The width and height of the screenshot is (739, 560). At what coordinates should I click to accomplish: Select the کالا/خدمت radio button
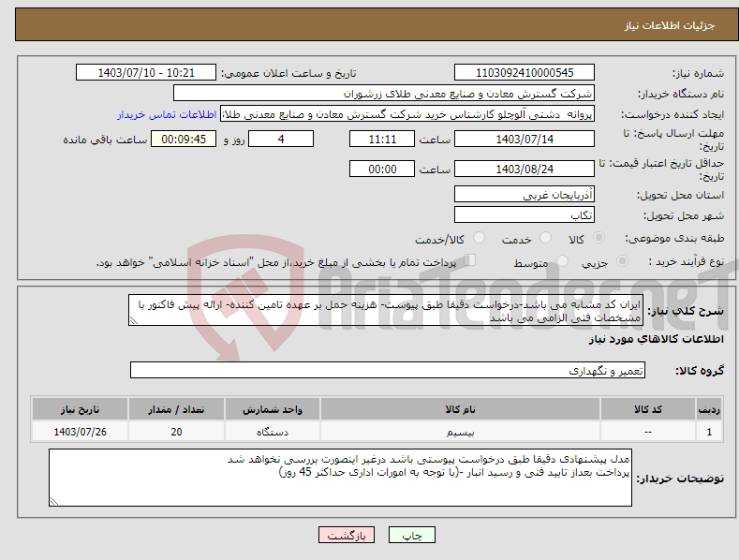point(479,238)
